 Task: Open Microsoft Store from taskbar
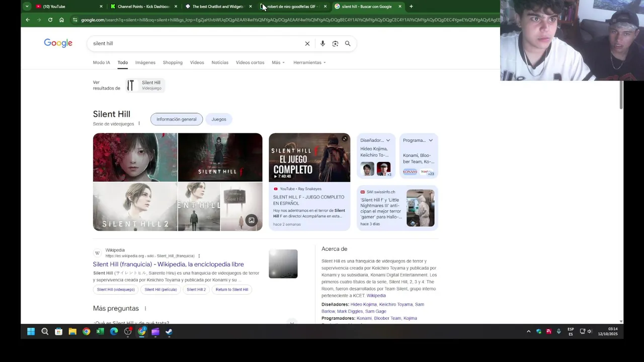[58, 331]
